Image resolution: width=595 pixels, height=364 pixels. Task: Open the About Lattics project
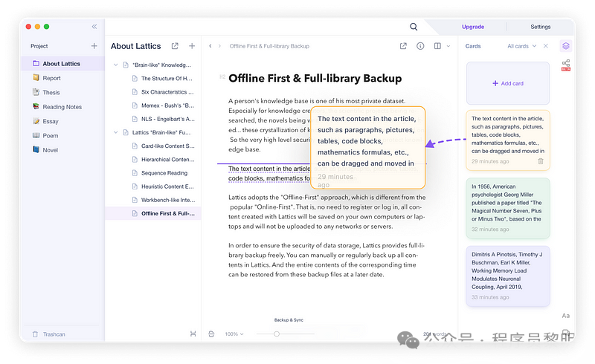(63, 64)
